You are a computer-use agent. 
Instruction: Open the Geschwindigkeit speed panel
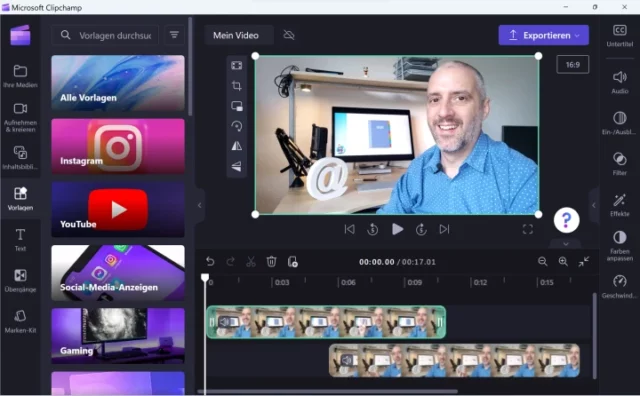coord(620,287)
